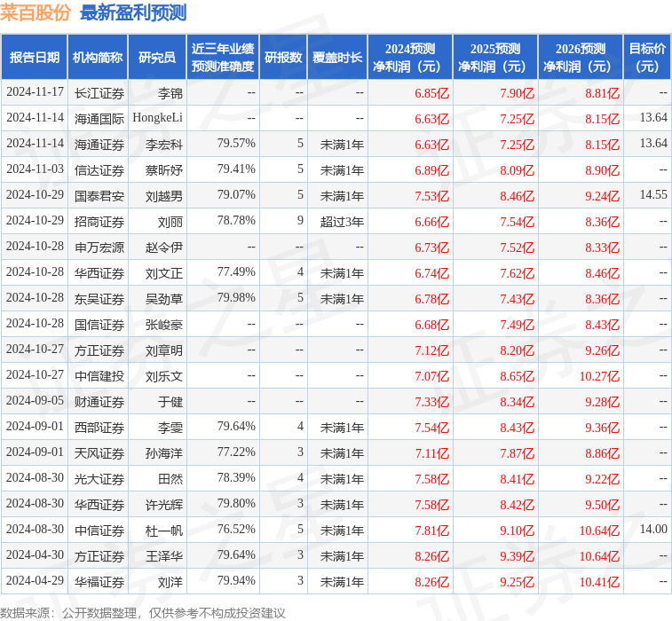
Task: Click researcher 王泽华
Action: [x=164, y=556]
